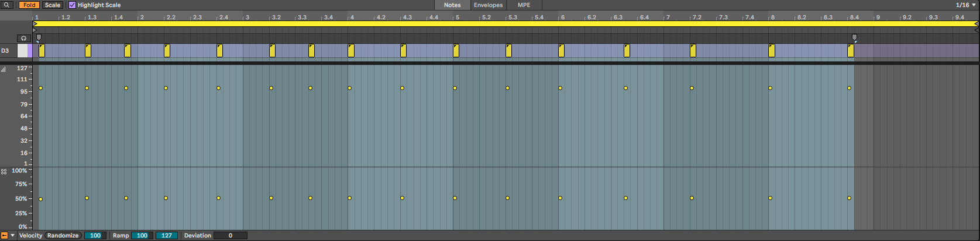980x241 pixels.
Task: Select the D3 note at position 2.2
Action: click(167, 51)
